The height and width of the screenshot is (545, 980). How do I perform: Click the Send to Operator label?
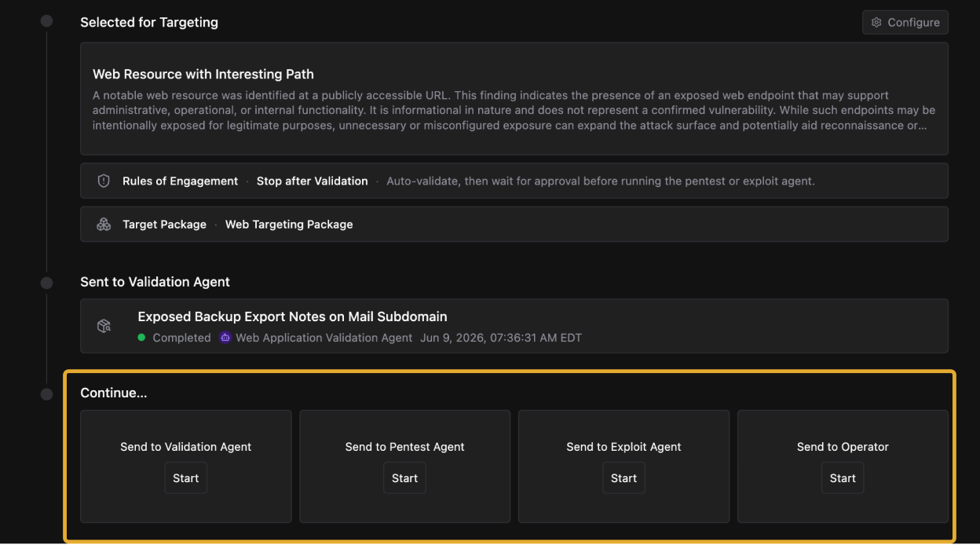pos(843,447)
